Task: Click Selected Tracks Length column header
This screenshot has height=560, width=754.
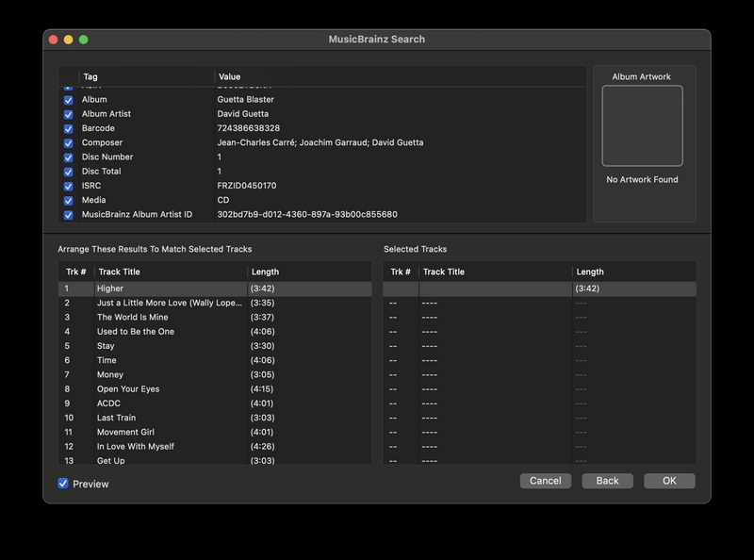Action: pyautogui.click(x=633, y=272)
